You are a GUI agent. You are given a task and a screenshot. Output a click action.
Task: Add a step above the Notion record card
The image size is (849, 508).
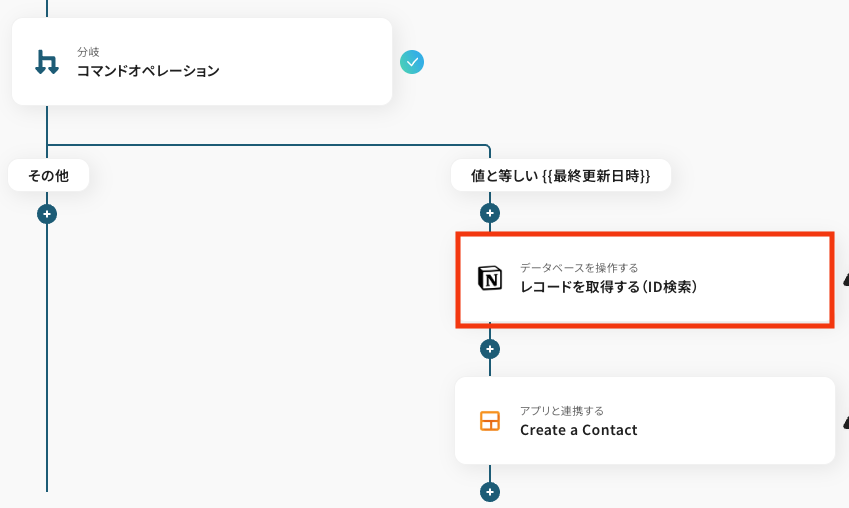point(490,213)
